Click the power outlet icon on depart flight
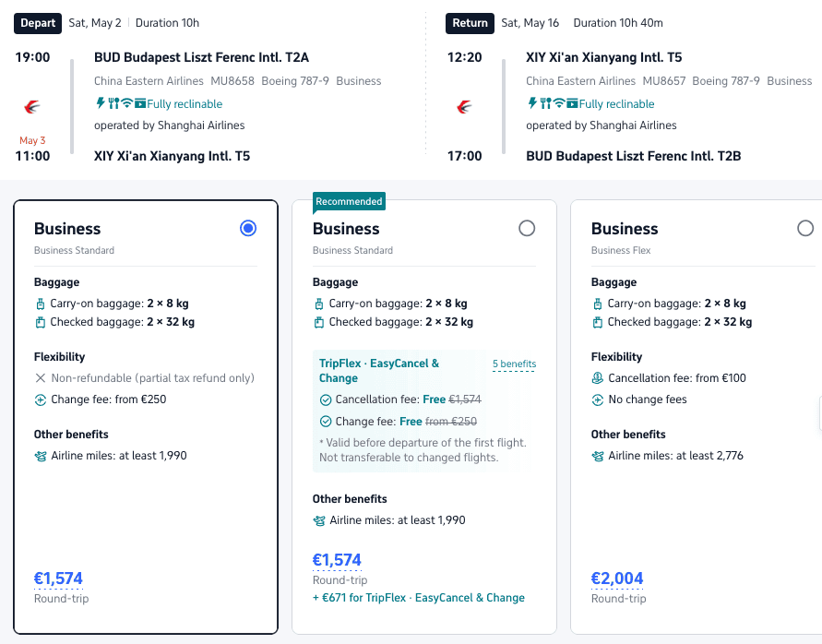The width and height of the screenshot is (822, 644). (x=101, y=103)
